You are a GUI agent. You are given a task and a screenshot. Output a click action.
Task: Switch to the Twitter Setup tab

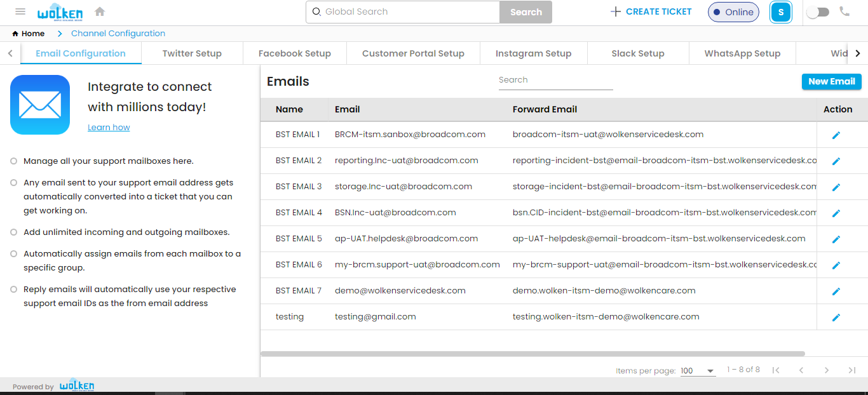point(192,53)
